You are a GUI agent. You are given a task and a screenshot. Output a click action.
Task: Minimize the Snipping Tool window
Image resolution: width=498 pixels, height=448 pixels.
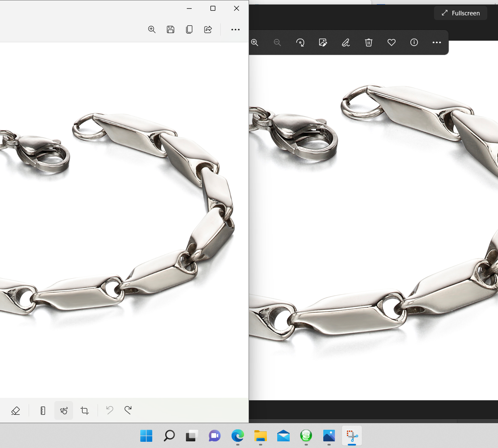(x=189, y=8)
